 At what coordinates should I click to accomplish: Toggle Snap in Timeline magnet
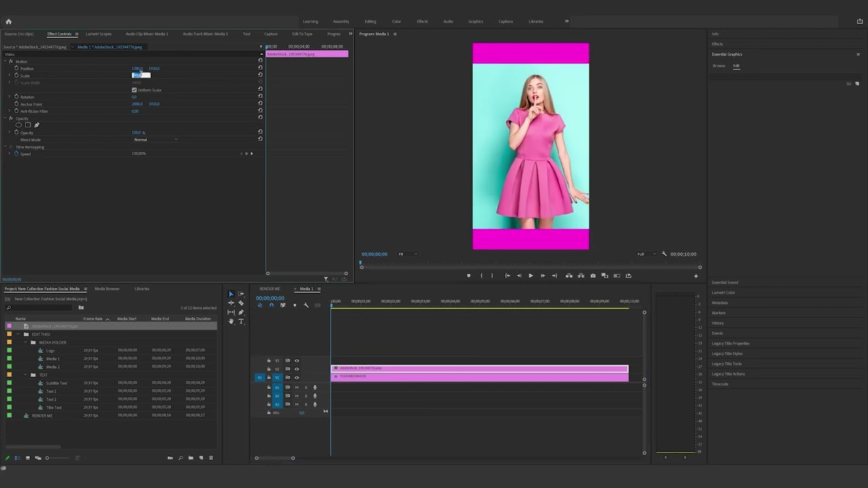pos(271,306)
